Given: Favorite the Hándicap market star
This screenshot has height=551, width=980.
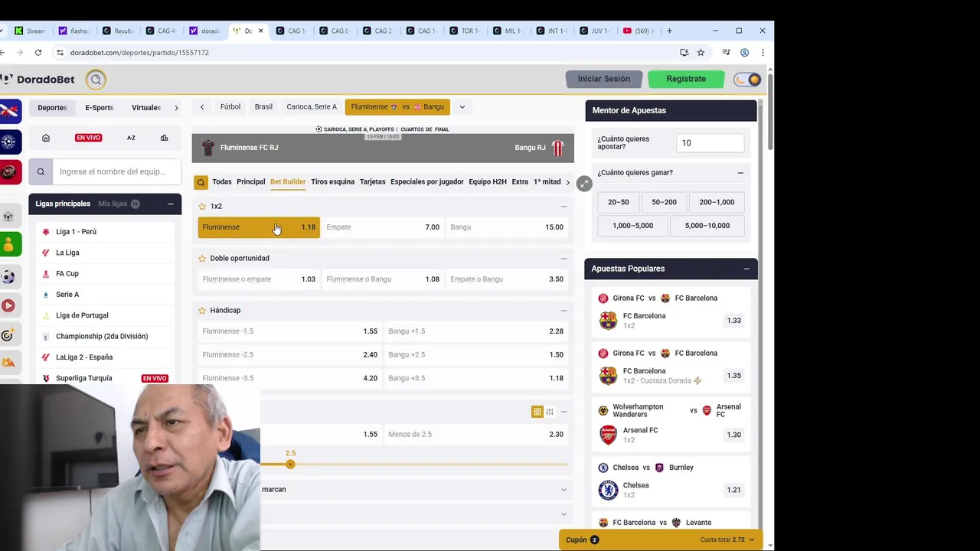Looking at the screenshot, I should pyautogui.click(x=202, y=311).
